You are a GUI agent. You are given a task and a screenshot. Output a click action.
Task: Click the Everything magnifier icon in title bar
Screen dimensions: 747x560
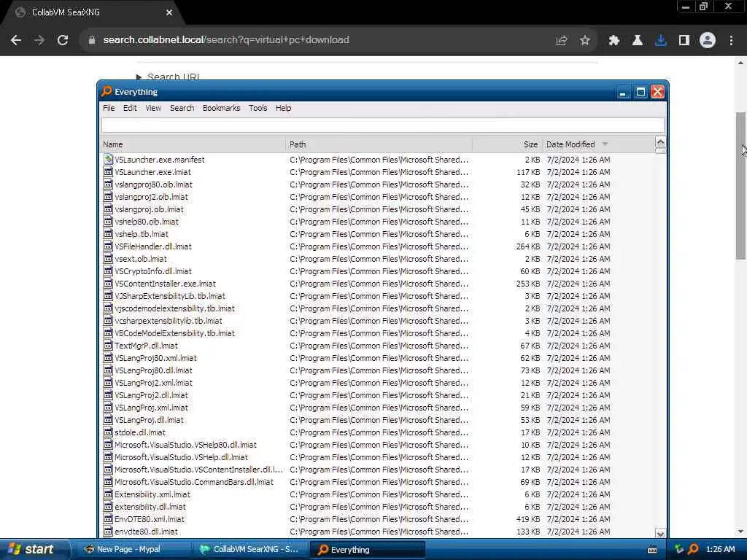(x=107, y=91)
